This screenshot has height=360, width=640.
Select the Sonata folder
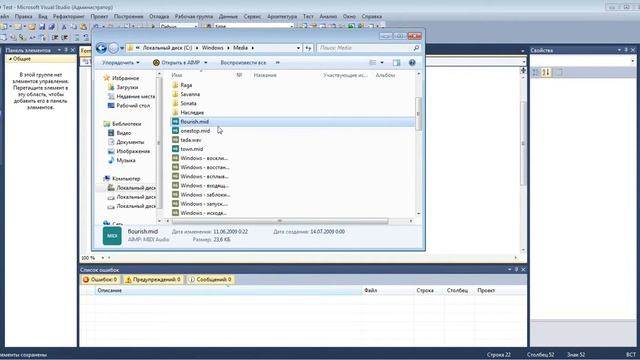pos(188,103)
